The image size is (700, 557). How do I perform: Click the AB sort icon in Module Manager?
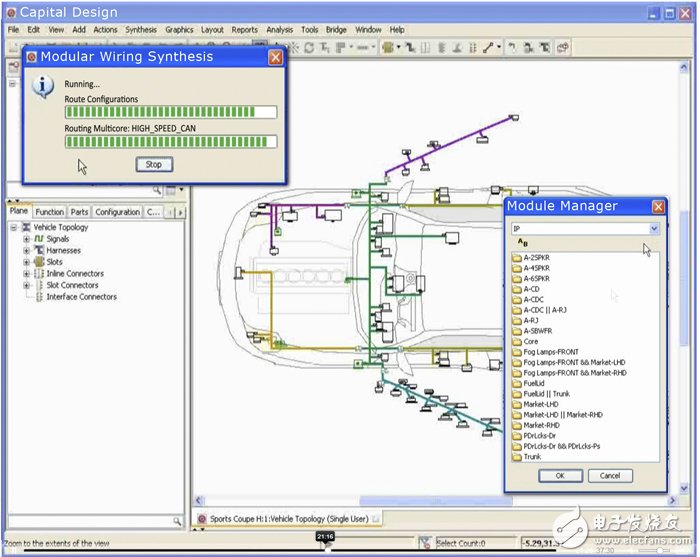tap(522, 243)
